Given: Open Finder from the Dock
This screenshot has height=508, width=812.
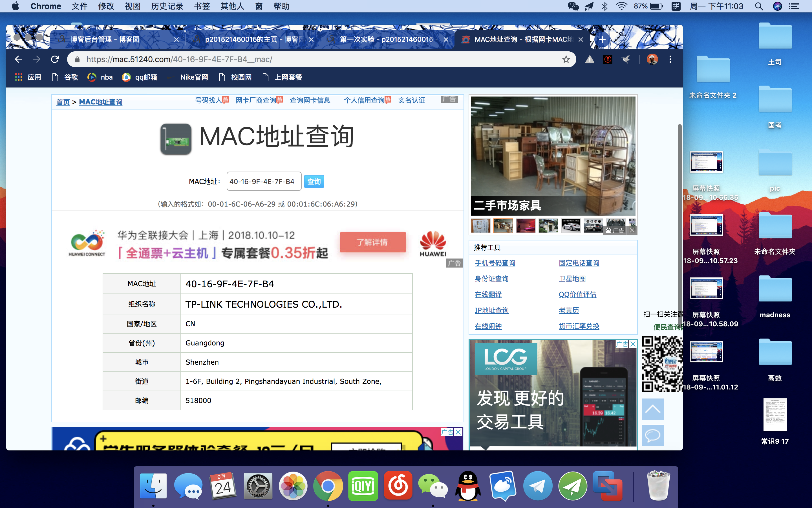Looking at the screenshot, I should click(x=153, y=486).
